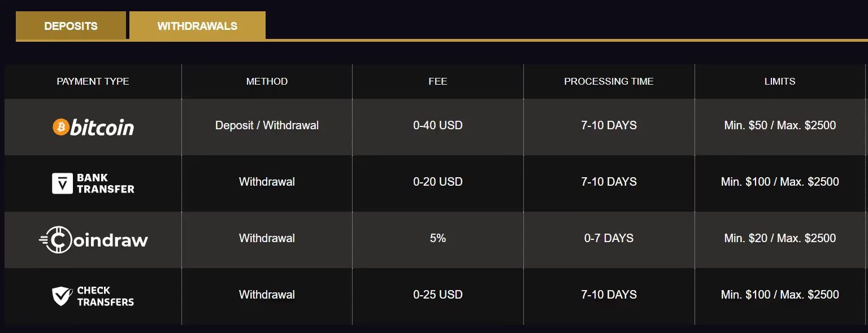868x333 pixels.
Task: Select the Min. $50 / Max. $2500 limit text
Action: (780, 126)
